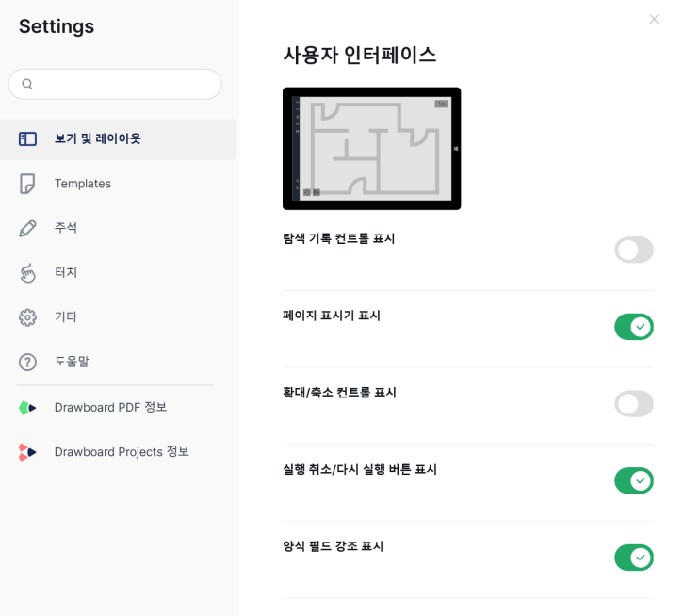The width and height of the screenshot is (700, 616).
Task: Click the layout icon beside 보기 및 레이아웃
Action: click(27, 138)
